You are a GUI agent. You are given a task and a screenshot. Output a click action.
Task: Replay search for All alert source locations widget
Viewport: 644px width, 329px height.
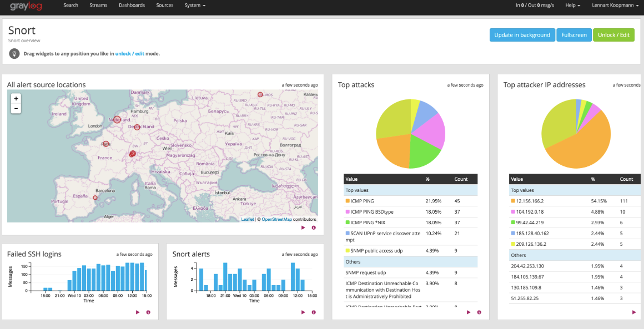click(x=303, y=227)
